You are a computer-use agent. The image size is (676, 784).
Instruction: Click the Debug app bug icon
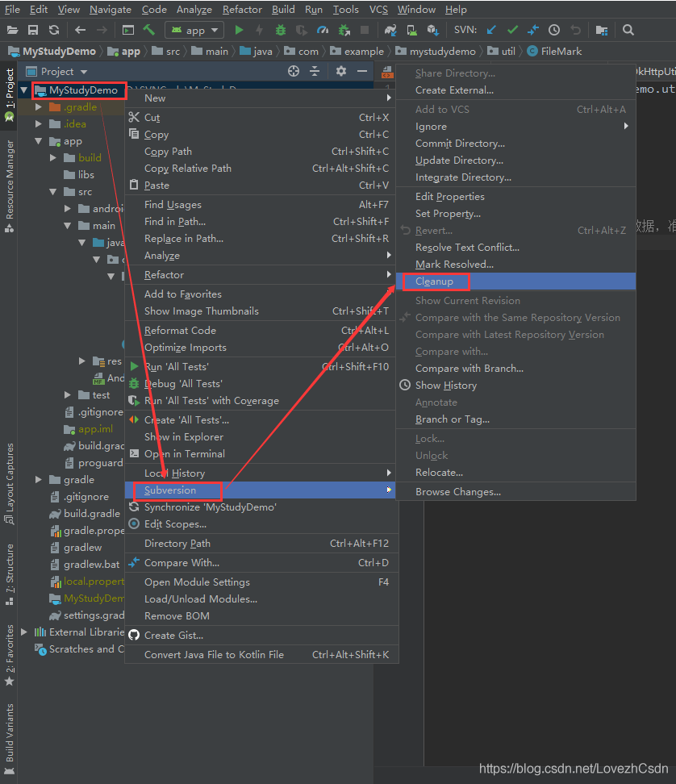(281, 30)
